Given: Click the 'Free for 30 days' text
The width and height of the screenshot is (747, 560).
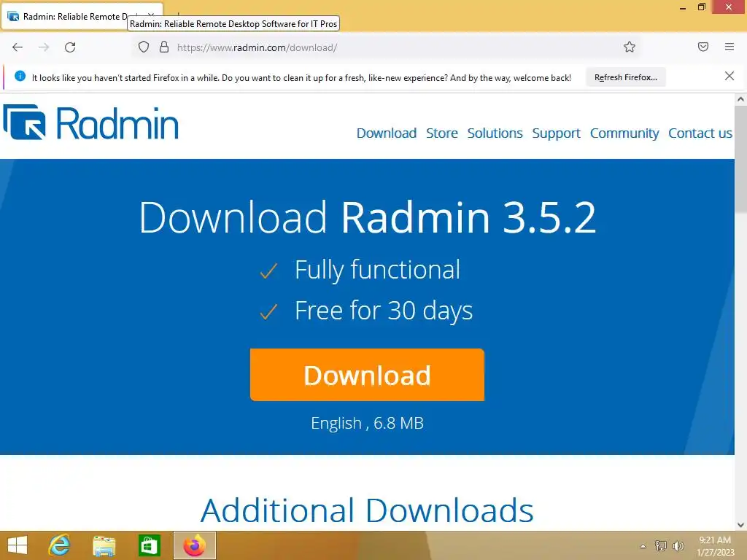Looking at the screenshot, I should point(384,311).
